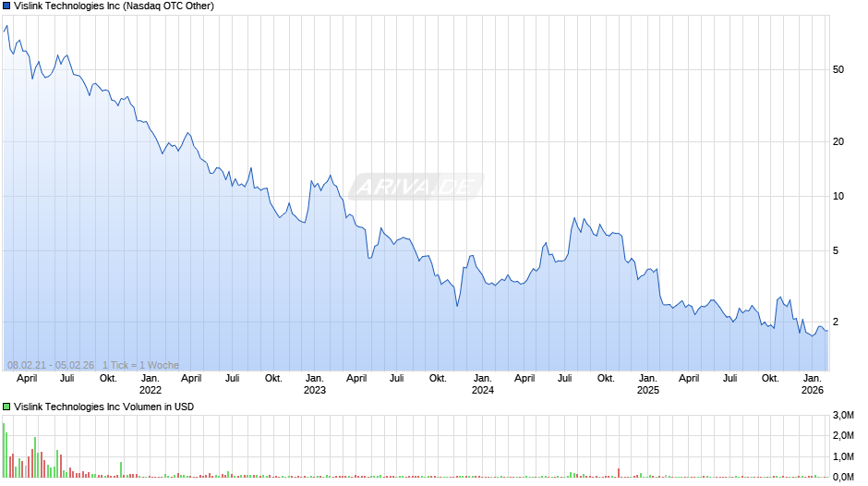Image resolution: width=868 pixels, height=486 pixels.
Task: Click the first 'Juli' label on the time axis
Action: [x=67, y=379]
